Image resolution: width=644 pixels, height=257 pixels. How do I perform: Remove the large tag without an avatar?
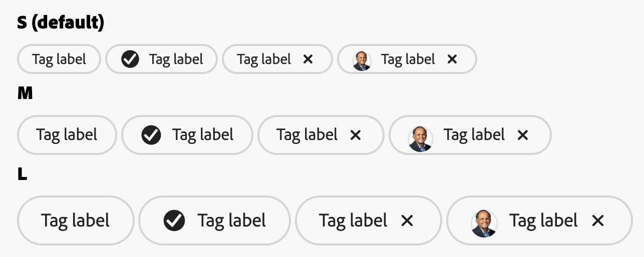coord(407,220)
